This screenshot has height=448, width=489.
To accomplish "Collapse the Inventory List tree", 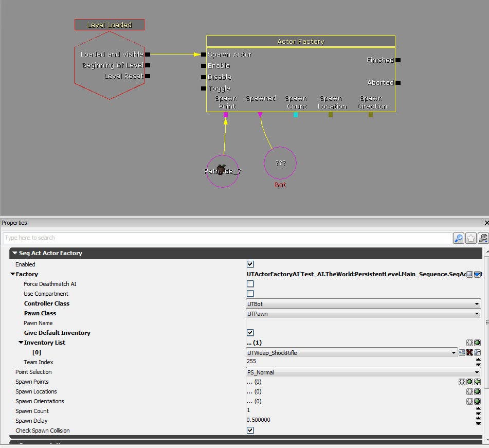I will [x=21, y=343].
